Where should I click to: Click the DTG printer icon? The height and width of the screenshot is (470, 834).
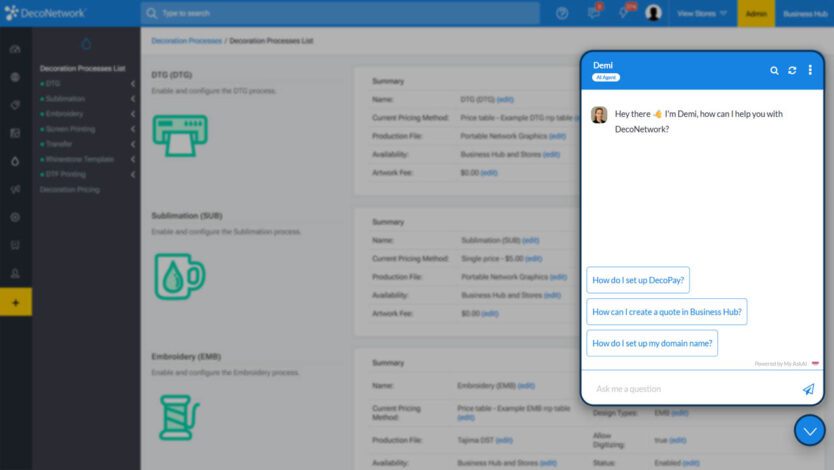[x=180, y=136]
